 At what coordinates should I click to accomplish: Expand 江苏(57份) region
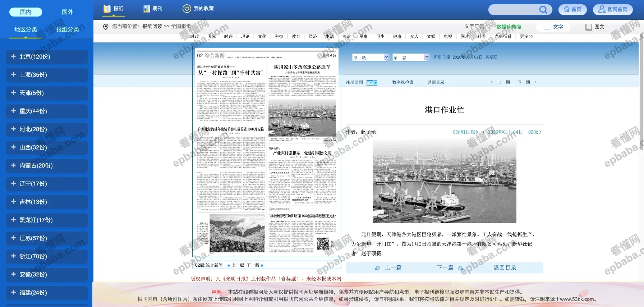coord(47,238)
